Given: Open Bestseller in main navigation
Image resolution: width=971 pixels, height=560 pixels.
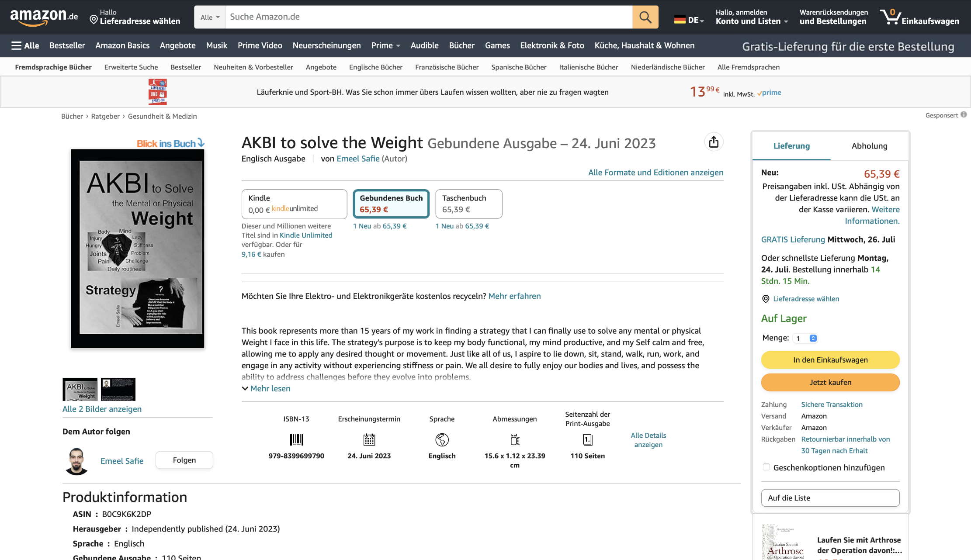Looking at the screenshot, I should pos(67,45).
